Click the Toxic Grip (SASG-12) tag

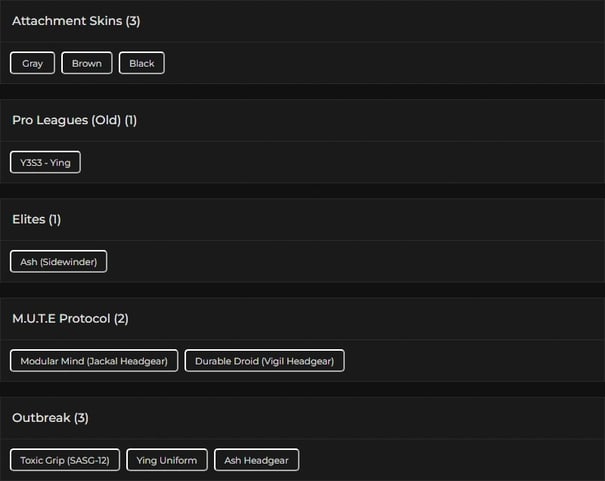click(x=65, y=460)
